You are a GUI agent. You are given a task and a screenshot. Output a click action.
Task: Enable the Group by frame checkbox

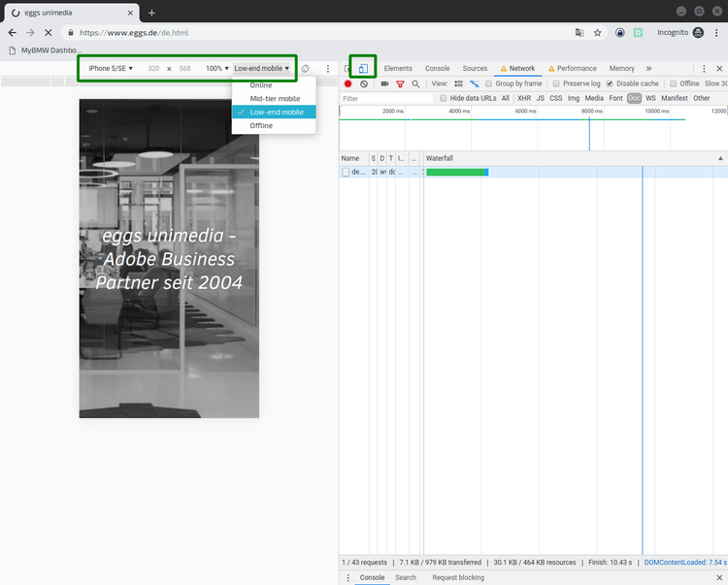coord(489,83)
